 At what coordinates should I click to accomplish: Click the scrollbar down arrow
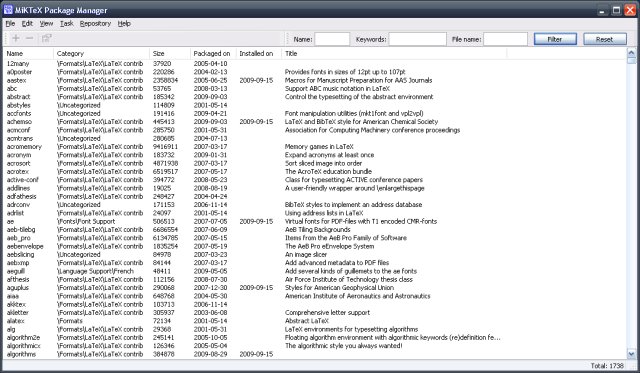click(631, 354)
